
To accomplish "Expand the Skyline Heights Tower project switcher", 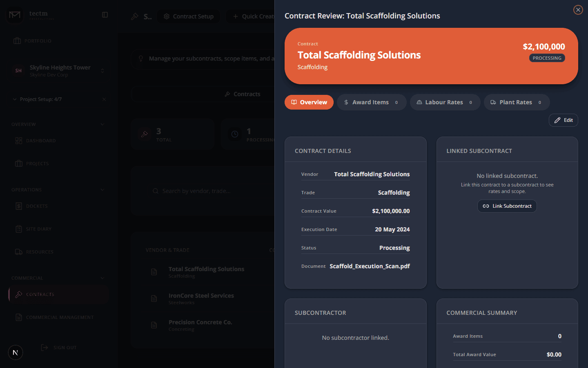I will tap(102, 71).
